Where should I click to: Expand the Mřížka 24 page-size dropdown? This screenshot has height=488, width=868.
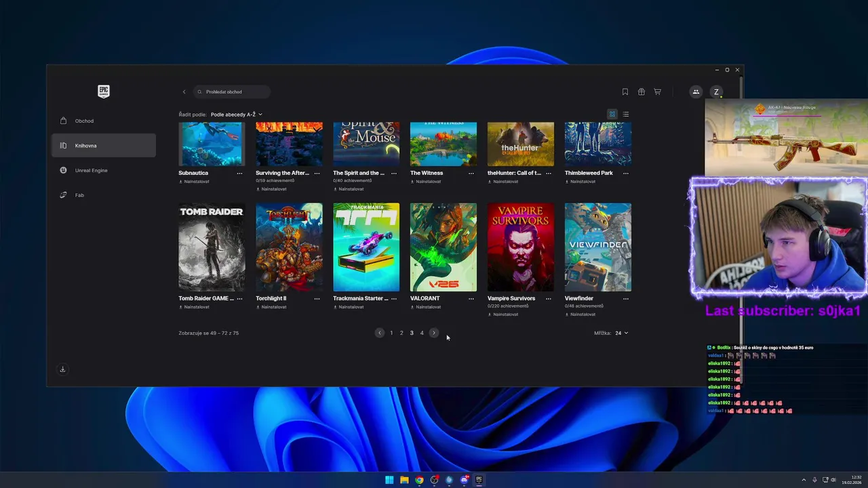click(621, 333)
